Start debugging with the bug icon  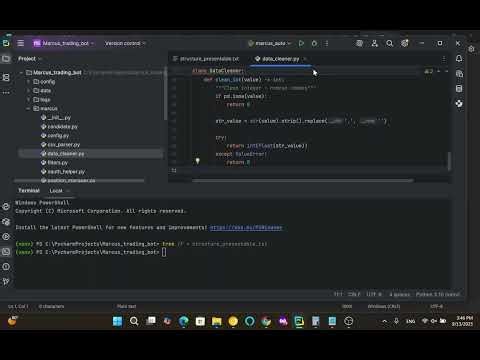click(x=314, y=43)
